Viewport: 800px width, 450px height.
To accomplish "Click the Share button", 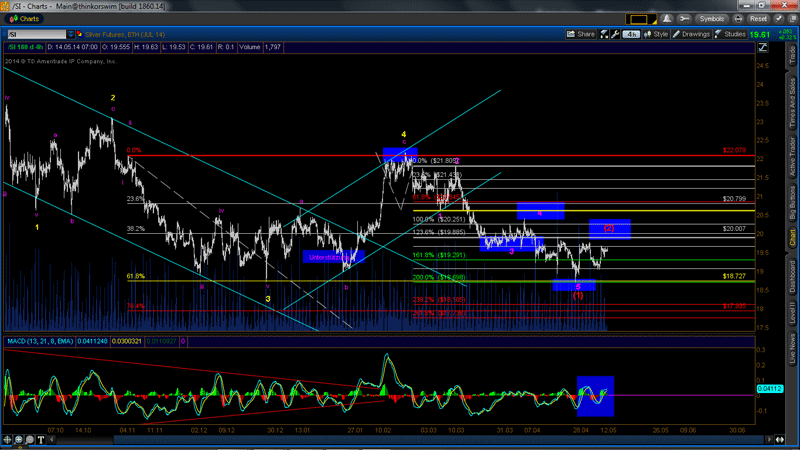I will (x=579, y=34).
